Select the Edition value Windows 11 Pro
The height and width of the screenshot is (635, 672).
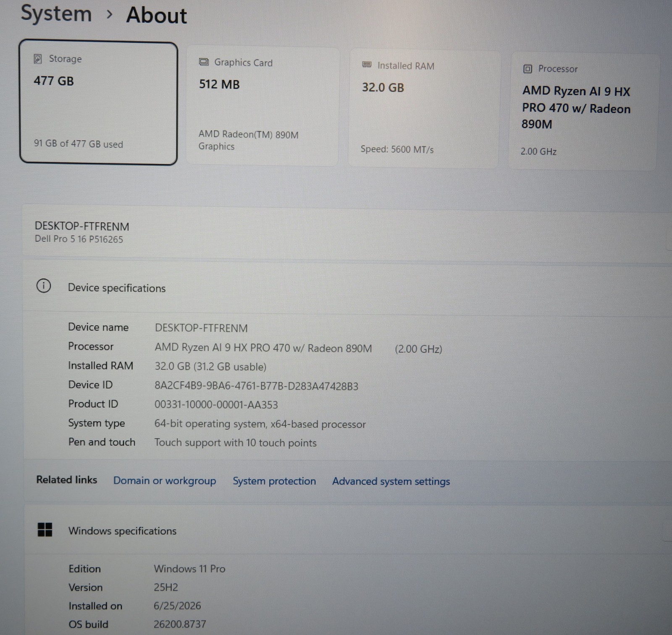point(189,569)
